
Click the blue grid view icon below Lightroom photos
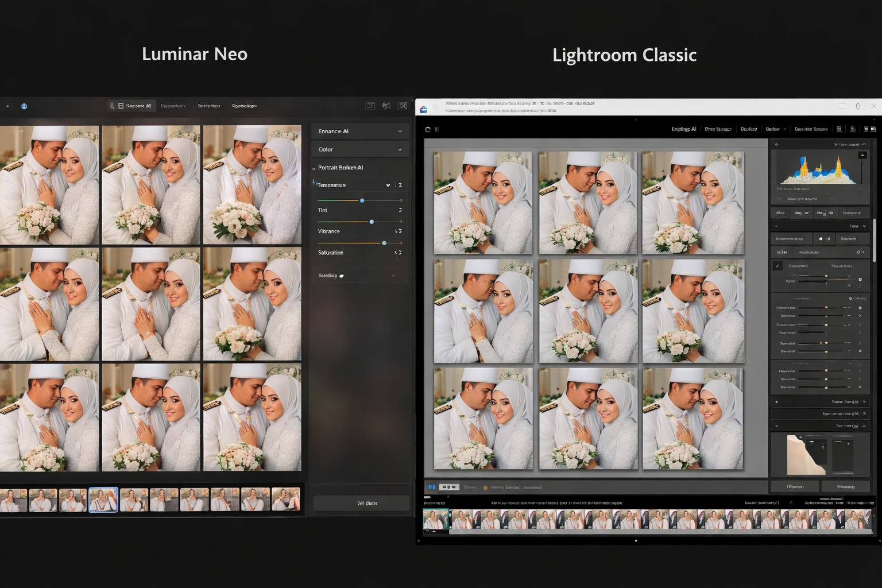tap(432, 487)
